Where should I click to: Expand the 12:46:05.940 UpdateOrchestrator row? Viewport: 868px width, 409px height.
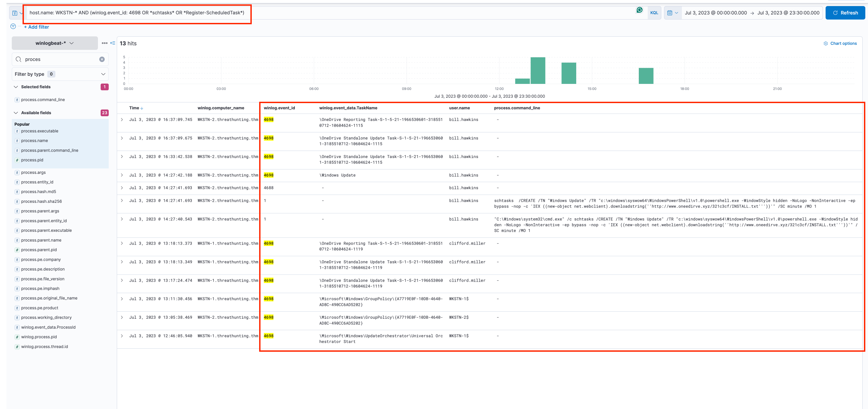[122, 336]
